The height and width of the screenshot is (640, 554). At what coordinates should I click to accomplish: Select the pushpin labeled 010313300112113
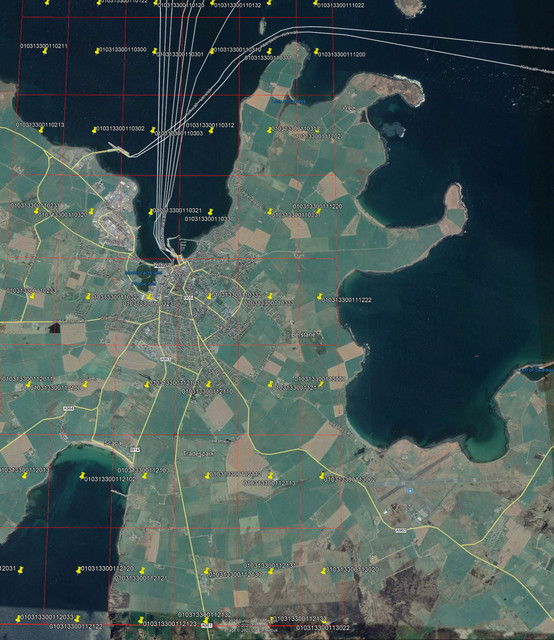click(270, 475)
